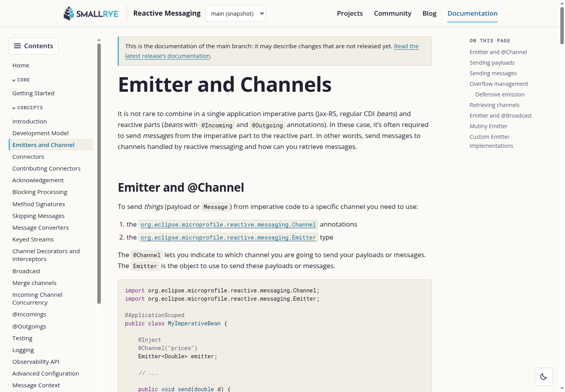565x392 pixels.
Task: Jump to Defensive emission subsection
Action: click(x=500, y=94)
